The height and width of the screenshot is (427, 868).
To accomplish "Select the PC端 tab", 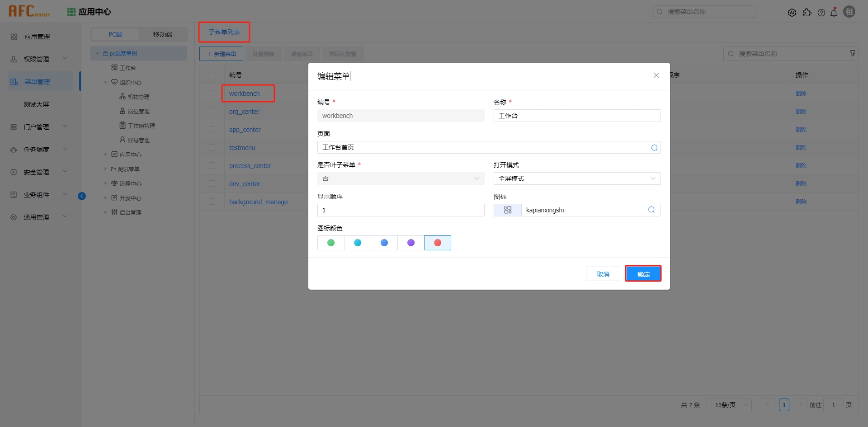I will pyautogui.click(x=115, y=34).
